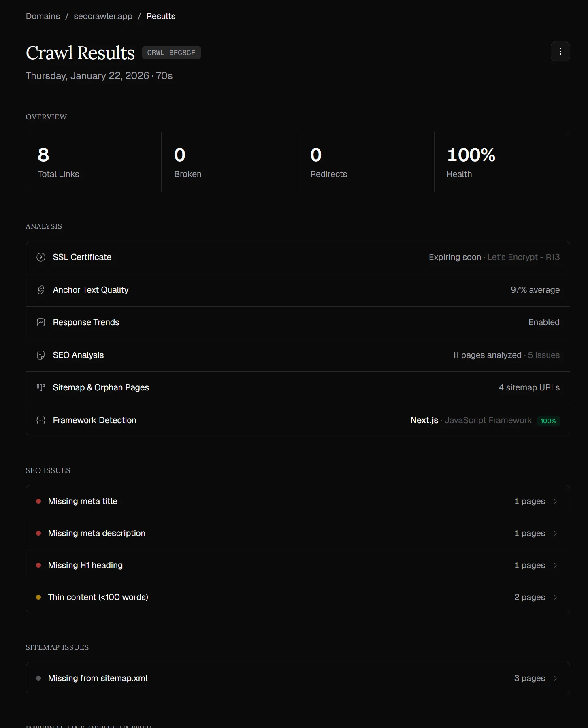Click the Missing meta title issue
The height and width of the screenshot is (728, 588).
[298, 501]
